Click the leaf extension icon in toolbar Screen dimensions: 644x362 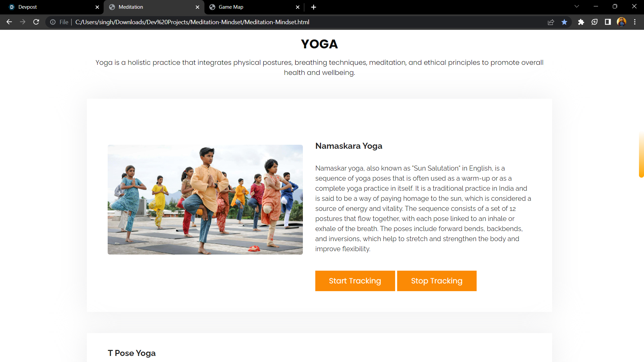(594, 22)
